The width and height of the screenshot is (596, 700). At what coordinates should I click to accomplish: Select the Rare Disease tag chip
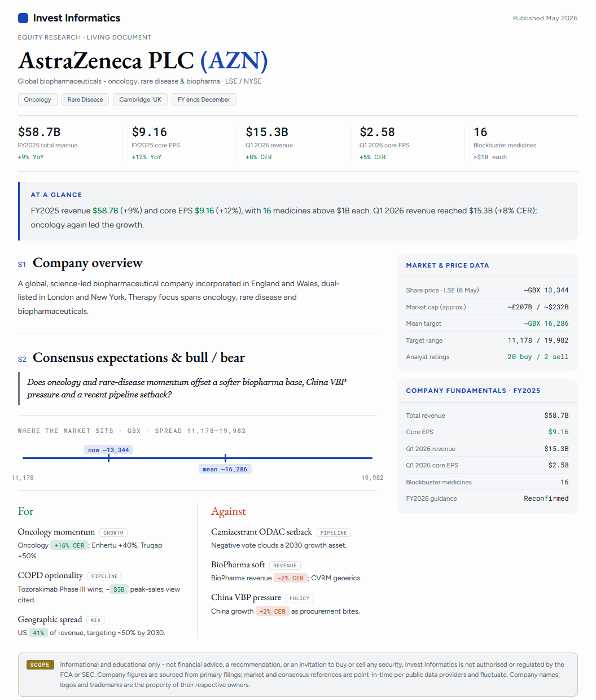pos(85,99)
